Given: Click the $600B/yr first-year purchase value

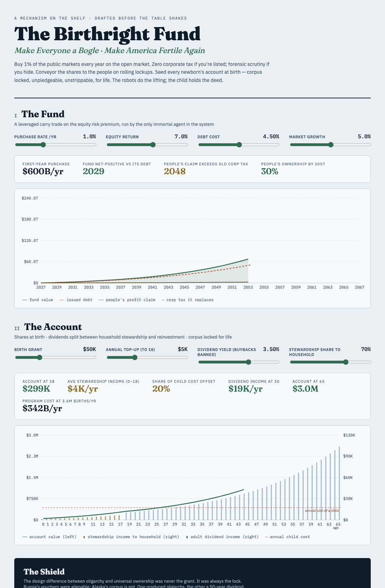Looking at the screenshot, I should 43,171.
